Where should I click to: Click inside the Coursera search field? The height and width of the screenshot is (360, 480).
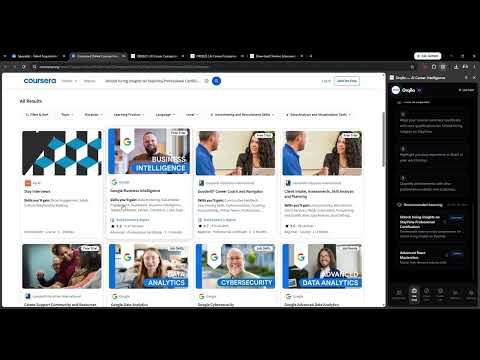click(x=152, y=81)
